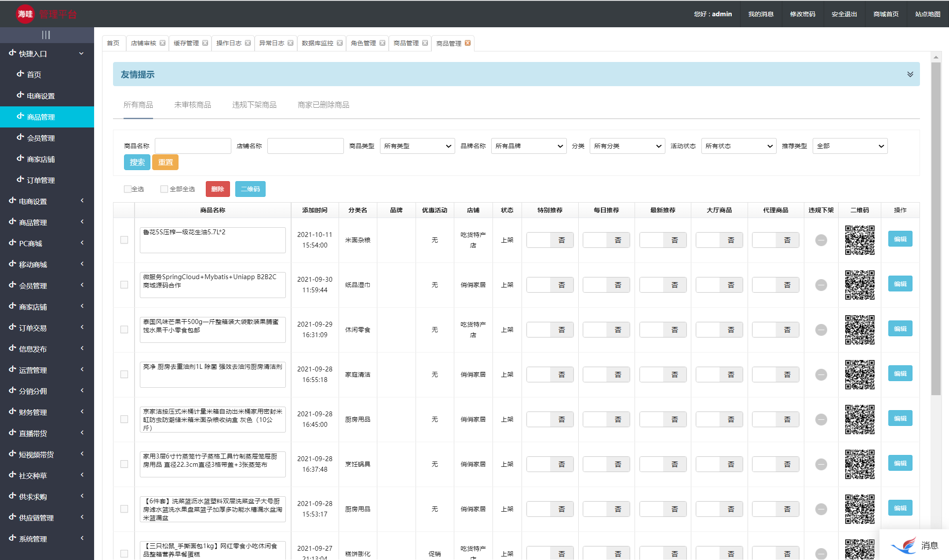Select row checkbox for 泰国风味芒果干
Image resolution: width=949 pixels, height=560 pixels.
(x=124, y=330)
